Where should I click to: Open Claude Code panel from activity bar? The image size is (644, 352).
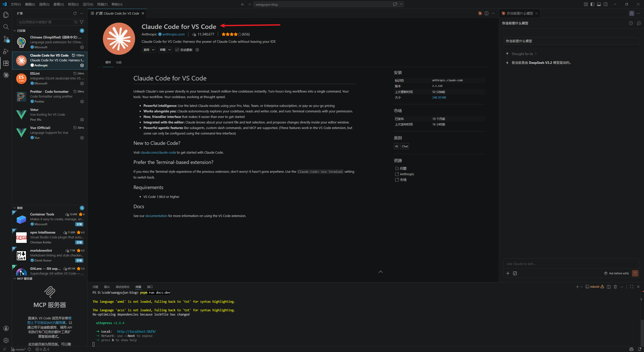(x=6, y=75)
